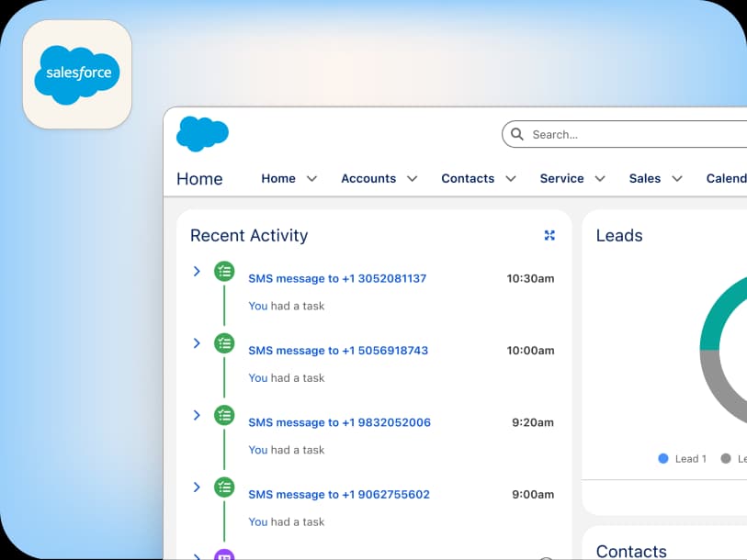
Task: Expand the SMS to 3052081137 activity row
Action: pos(197,272)
